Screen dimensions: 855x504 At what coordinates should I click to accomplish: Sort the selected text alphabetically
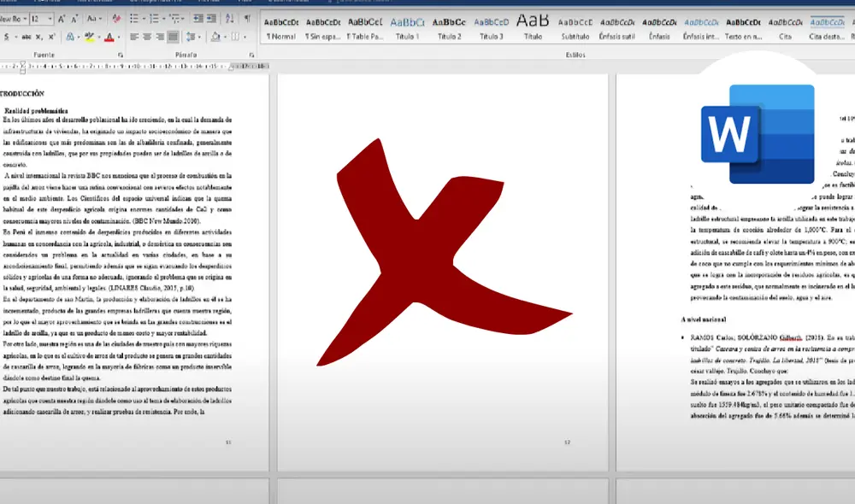(228, 19)
